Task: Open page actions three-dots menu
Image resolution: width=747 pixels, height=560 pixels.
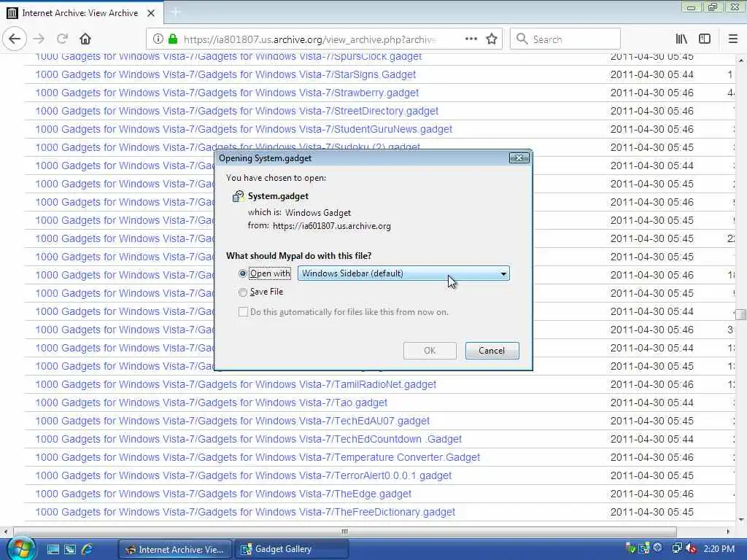Action: [x=471, y=39]
